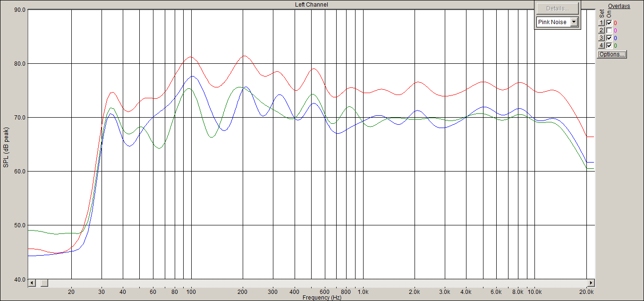Click the SPL (dB peak) axis label

(x=6, y=146)
